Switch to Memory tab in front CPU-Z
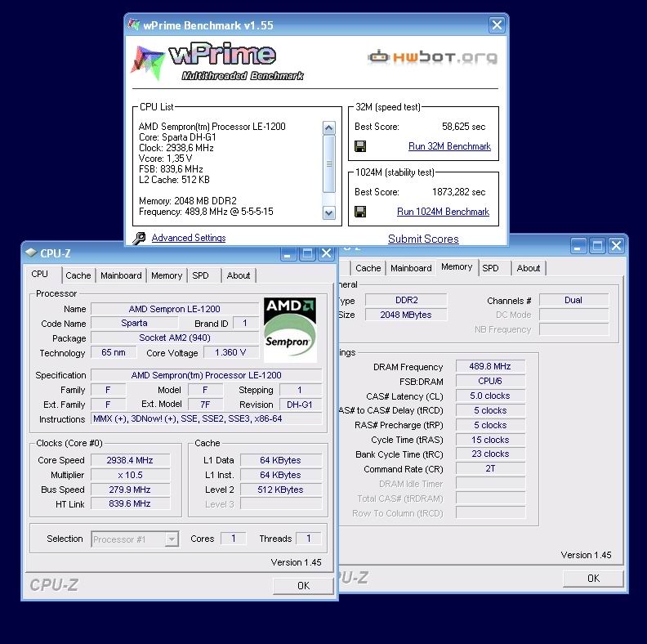 pyautogui.click(x=167, y=275)
